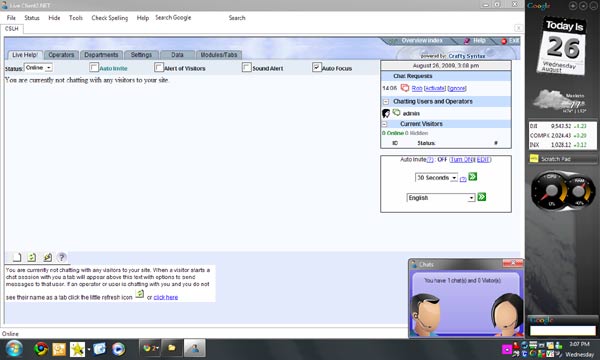Open the Status Online dropdown
This screenshot has height=360, width=600.
pyautogui.click(x=38, y=68)
